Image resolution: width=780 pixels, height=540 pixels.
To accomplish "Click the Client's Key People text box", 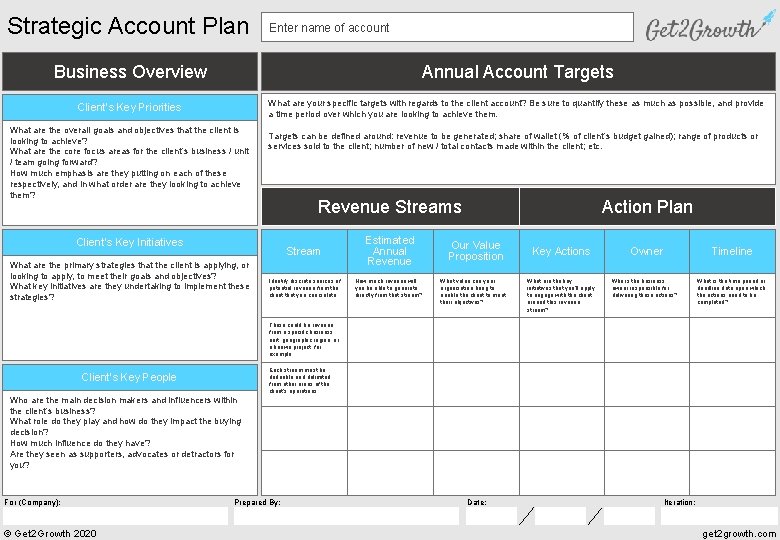I will click(130, 443).
